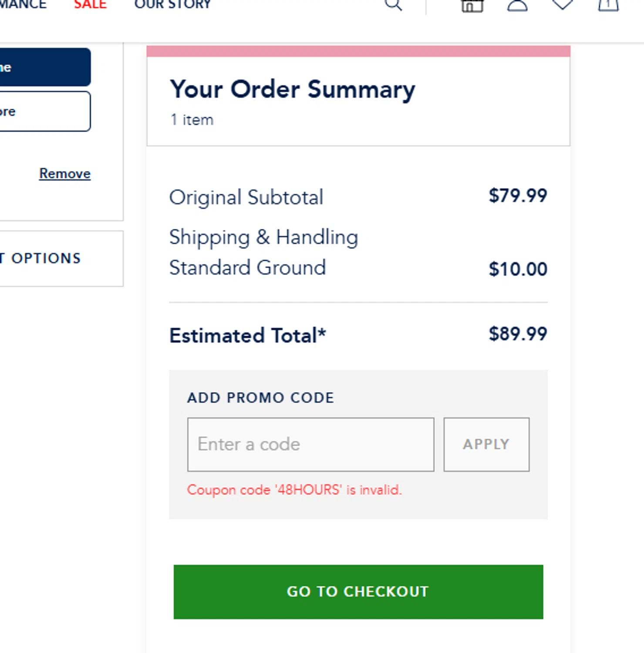The height and width of the screenshot is (653, 644).
Task: Click the wishlist heart icon
Action: point(563,4)
